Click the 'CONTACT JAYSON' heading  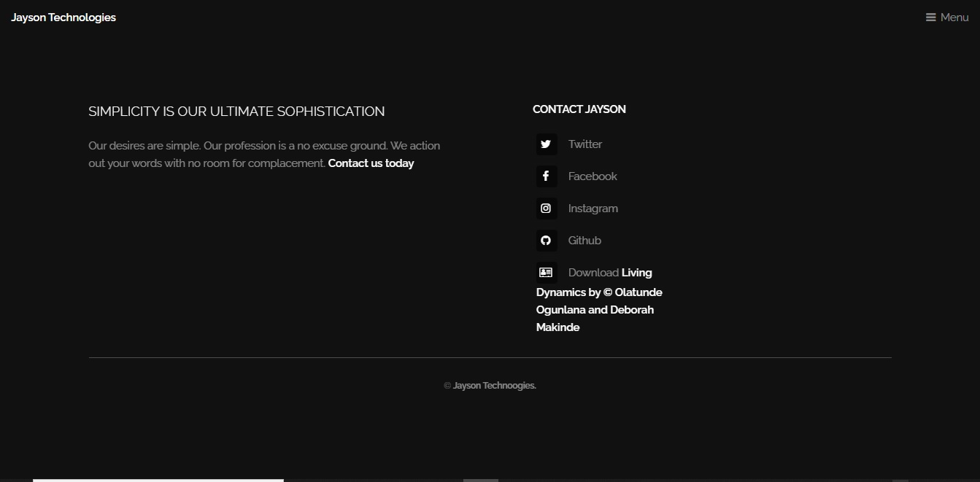[579, 109]
